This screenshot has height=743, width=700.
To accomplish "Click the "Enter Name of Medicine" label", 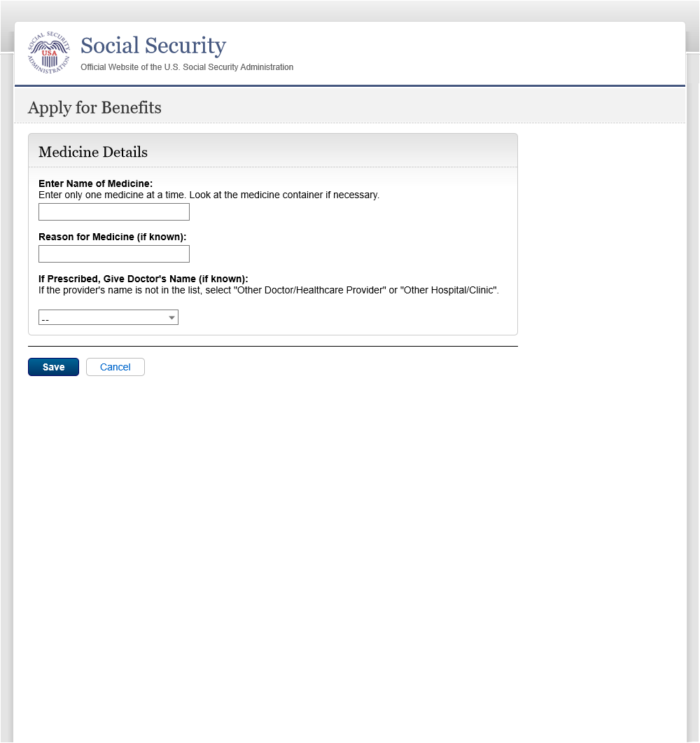I will point(95,184).
